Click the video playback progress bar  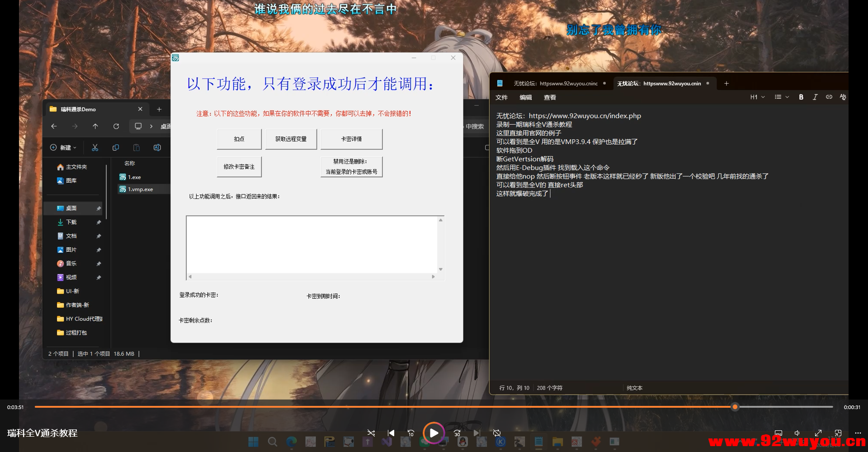tap(434, 407)
